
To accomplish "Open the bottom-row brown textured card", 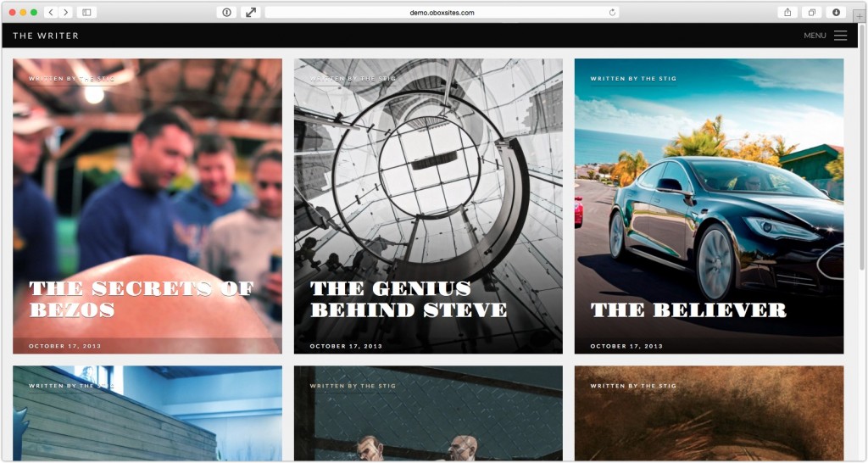I will (x=709, y=413).
